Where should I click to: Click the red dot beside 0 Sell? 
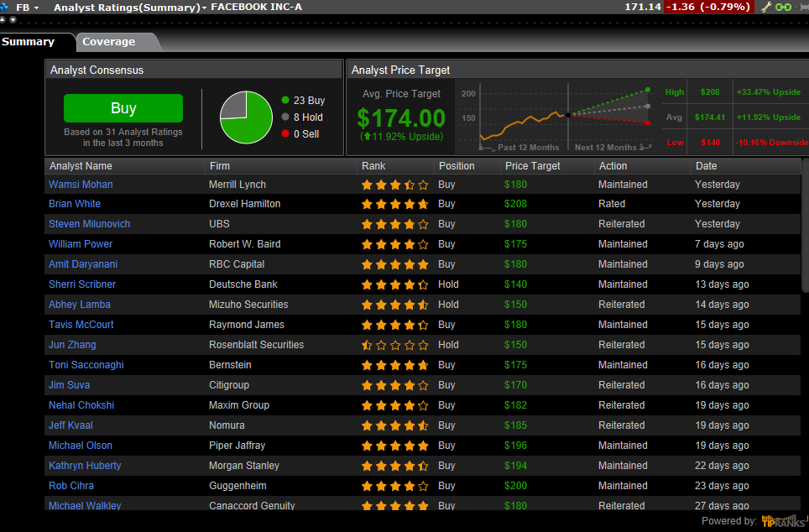point(284,133)
